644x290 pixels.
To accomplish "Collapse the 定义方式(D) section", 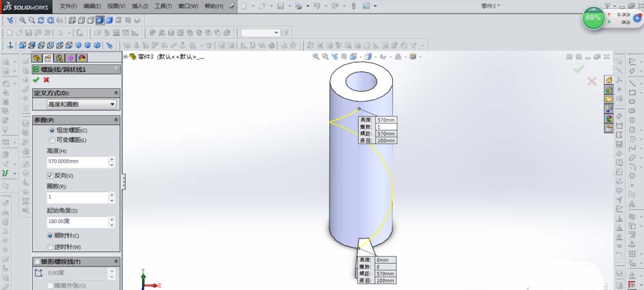I will (x=116, y=93).
